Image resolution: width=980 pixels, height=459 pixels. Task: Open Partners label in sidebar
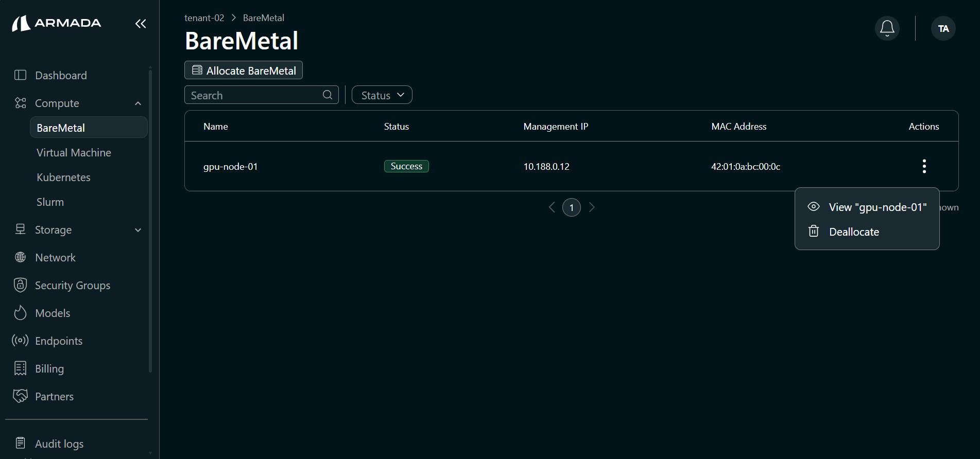pyautogui.click(x=54, y=396)
